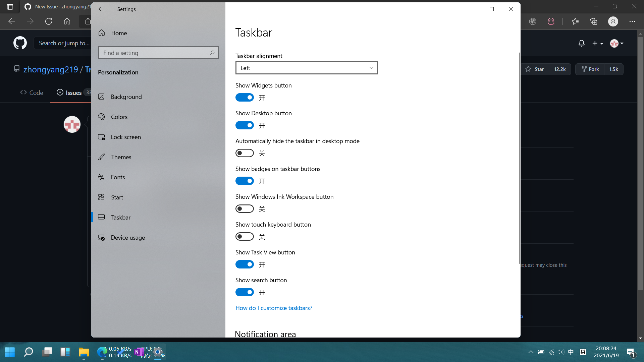
Task: Open Widgets from the taskbar
Action: pyautogui.click(x=65, y=352)
